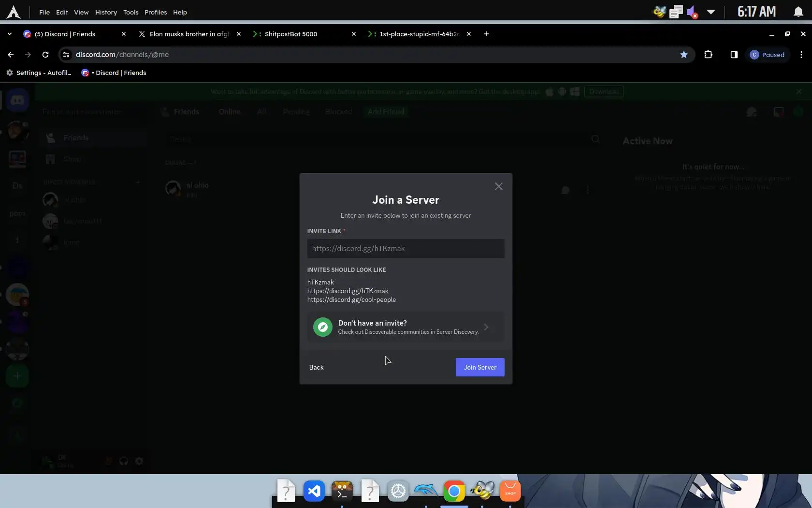This screenshot has width=812, height=508.
Task: Open the Profiles menu
Action: (156, 12)
